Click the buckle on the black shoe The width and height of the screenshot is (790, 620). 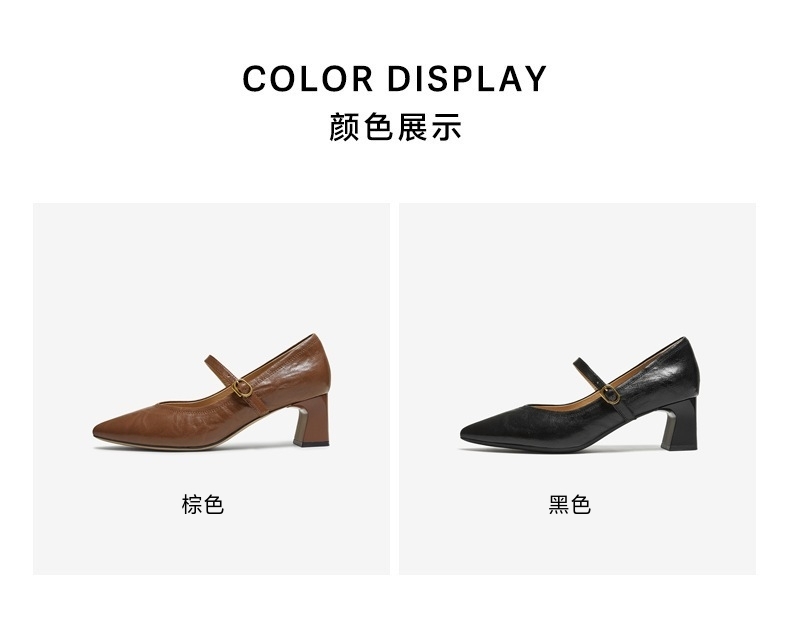[611, 394]
